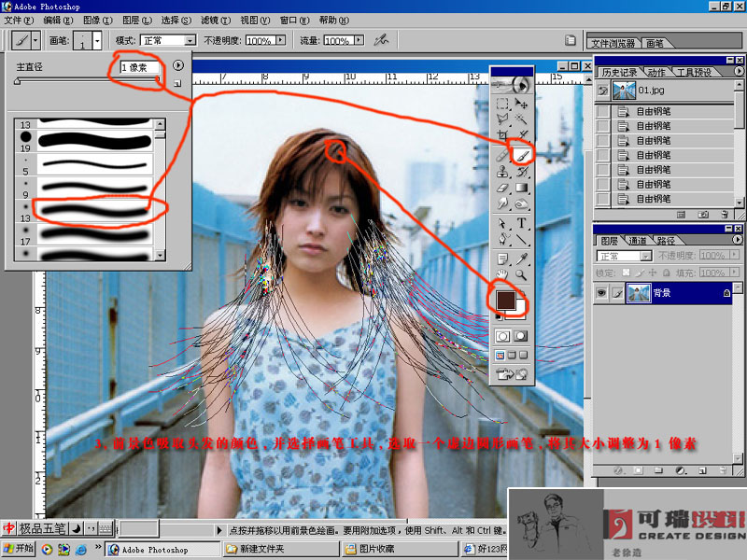Open the 模式 blending mode dropdown
Image resolution: width=747 pixels, height=560 pixels.
190,41
